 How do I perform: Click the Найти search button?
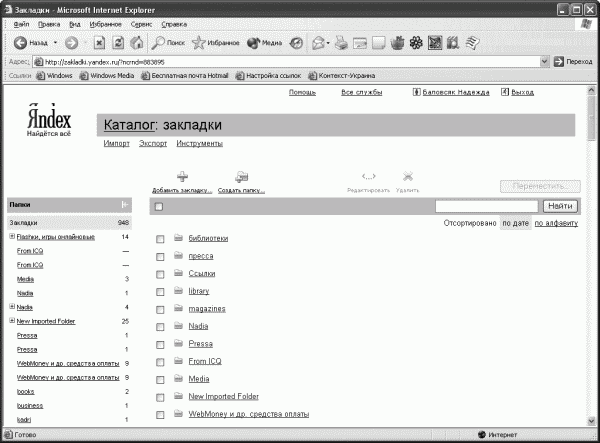[x=560, y=206]
